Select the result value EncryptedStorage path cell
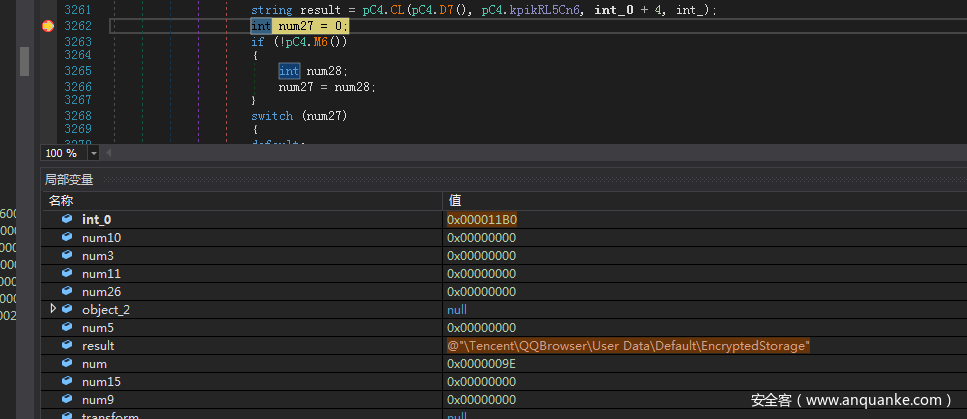The height and width of the screenshot is (419, 967). [x=628, y=346]
